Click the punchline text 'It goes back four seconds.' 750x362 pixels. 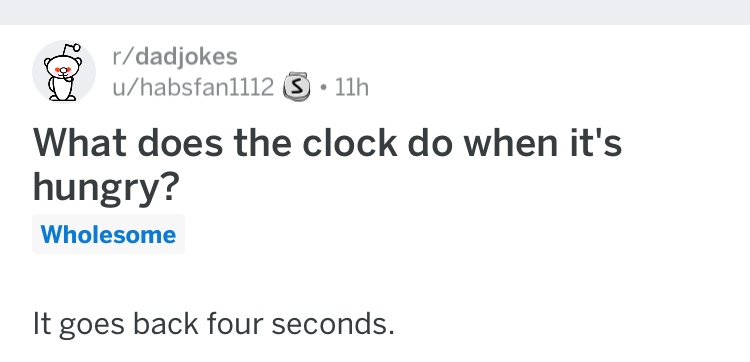[213, 324]
